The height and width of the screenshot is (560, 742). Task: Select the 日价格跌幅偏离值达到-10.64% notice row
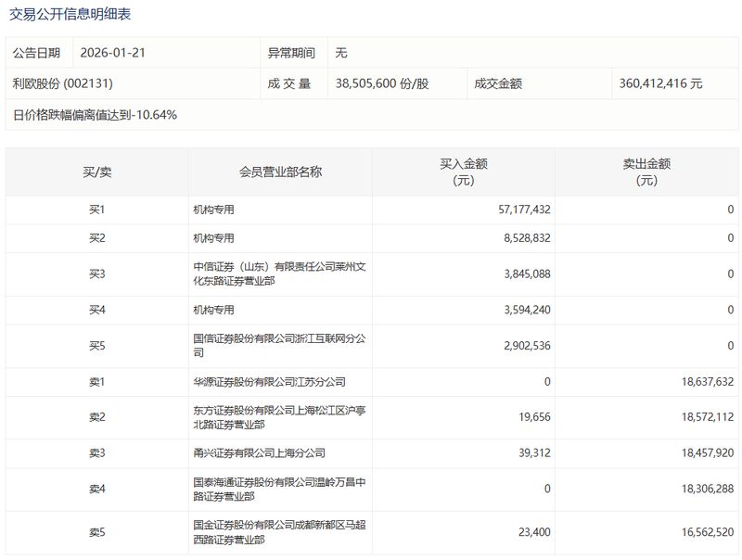97,114
